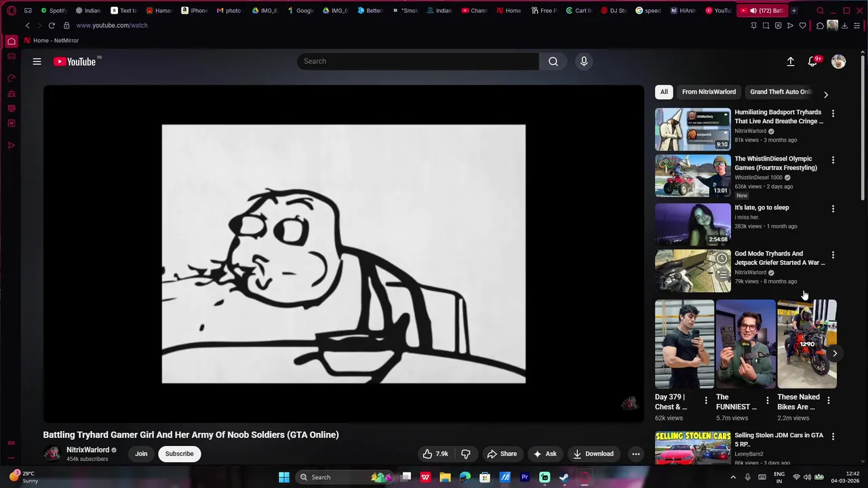The height and width of the screenshot is (488, 868).
Task: Click the Share button below the video
Action: [502, 454]
